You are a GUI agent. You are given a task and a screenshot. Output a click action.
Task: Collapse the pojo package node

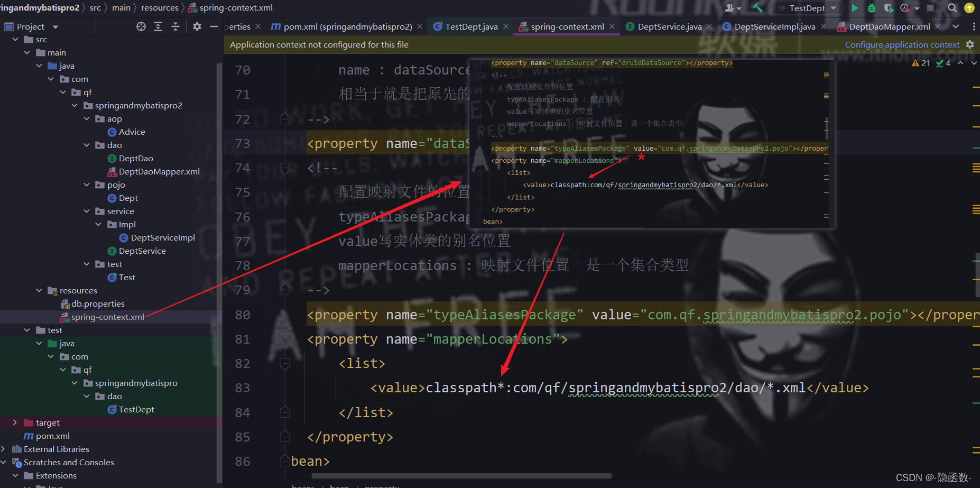coord(87,185)
